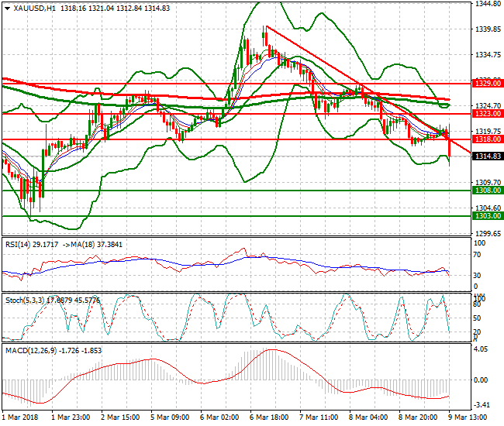Click the 1303.00 green support level label
504x426 pixels.
488,216
